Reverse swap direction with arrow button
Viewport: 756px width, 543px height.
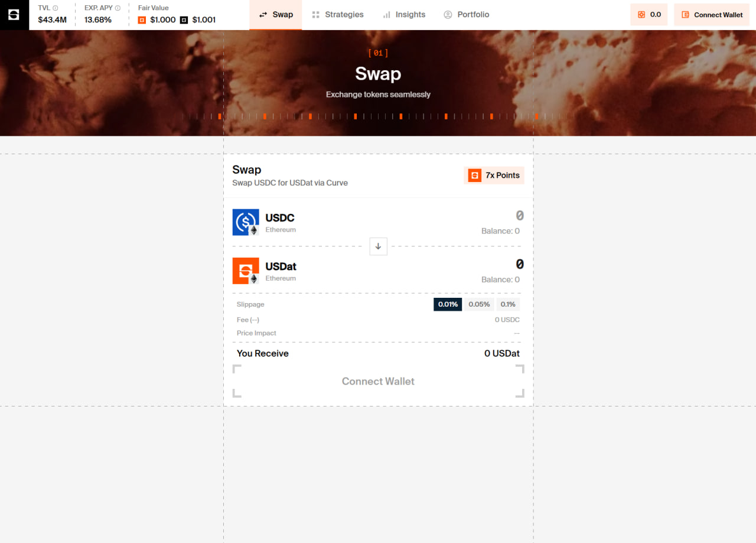[x=379, y=246]
